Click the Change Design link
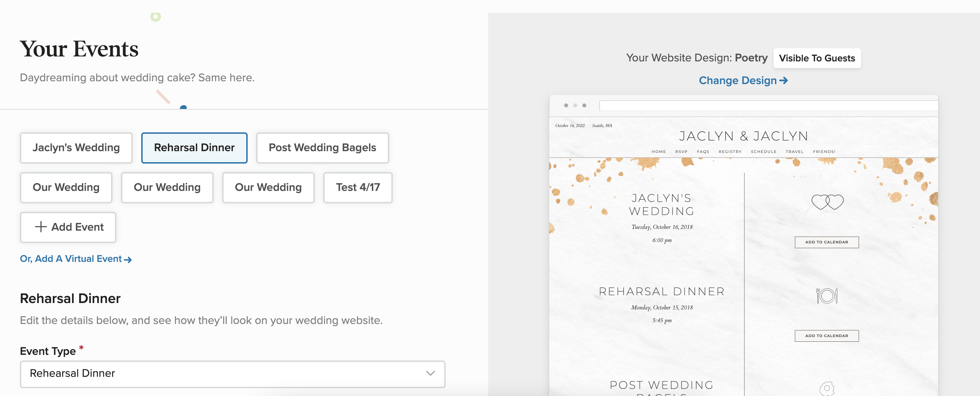Viewport: 980px width, 396px height. 737,81
